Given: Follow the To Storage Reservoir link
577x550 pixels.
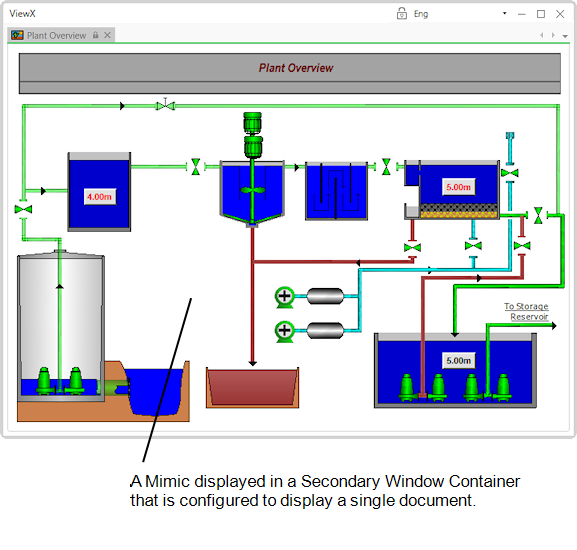Looking at the screenshot, I should (x=527, y=312).
